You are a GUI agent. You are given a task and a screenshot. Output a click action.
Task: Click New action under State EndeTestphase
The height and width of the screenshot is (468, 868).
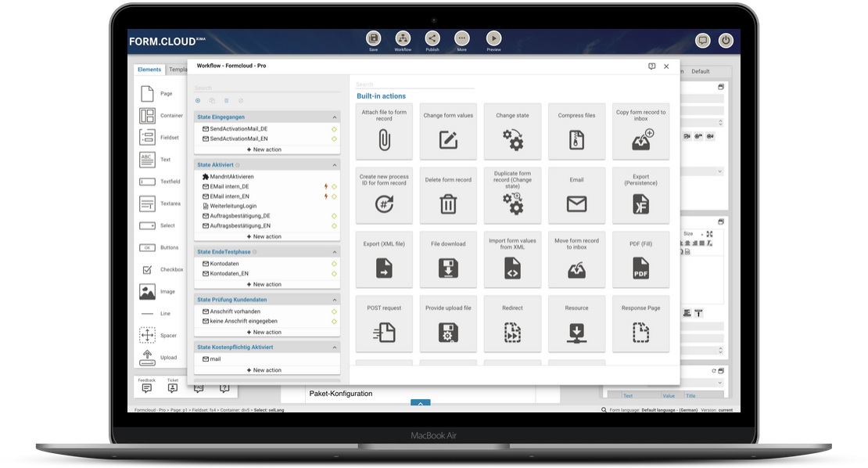(264, 284)
